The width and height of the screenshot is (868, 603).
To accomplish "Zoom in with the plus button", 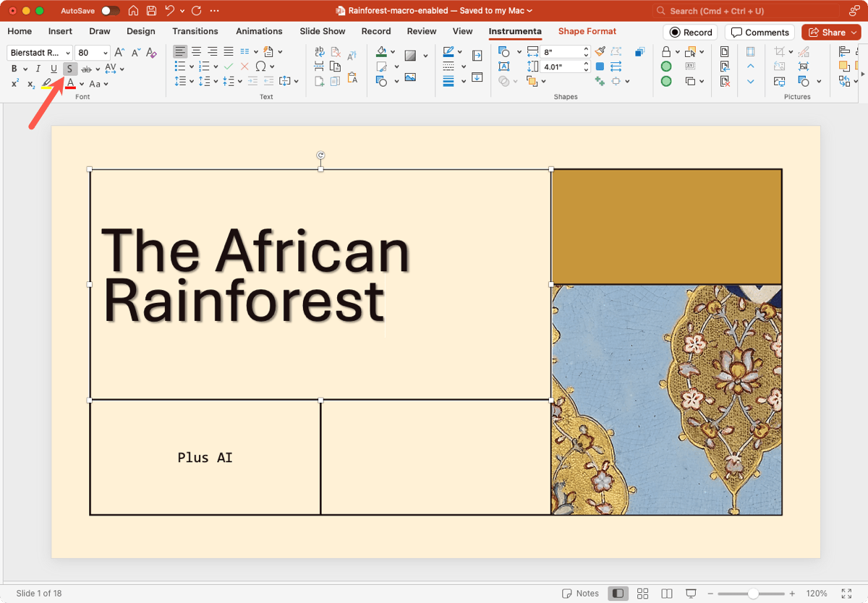I will click(x=792, y=594).
